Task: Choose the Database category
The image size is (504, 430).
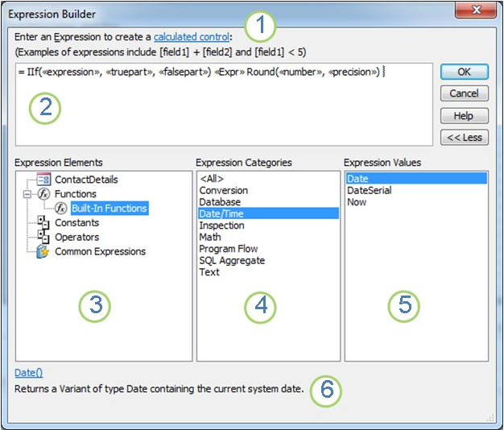Action: [x=268, y=202]
